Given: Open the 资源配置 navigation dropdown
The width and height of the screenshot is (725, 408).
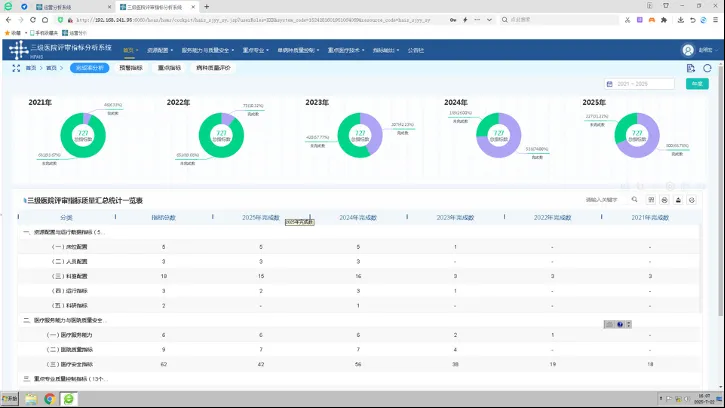Looking at the screenshot, I should pos(160,49).
